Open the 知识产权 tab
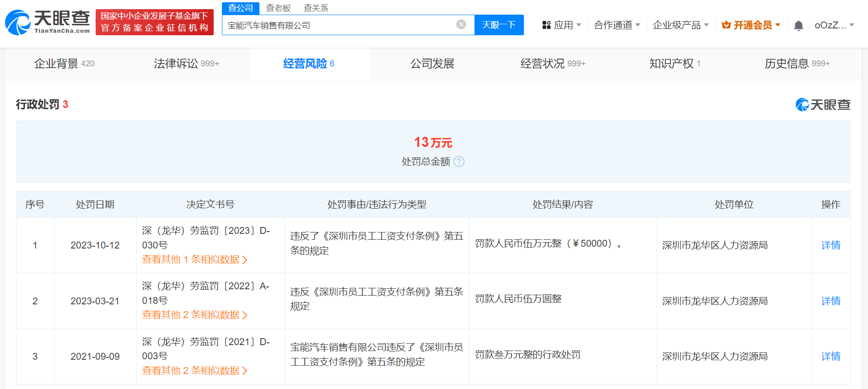Image resolution: width=868 pixels, height=389 pixels. (x=675, y=64)
